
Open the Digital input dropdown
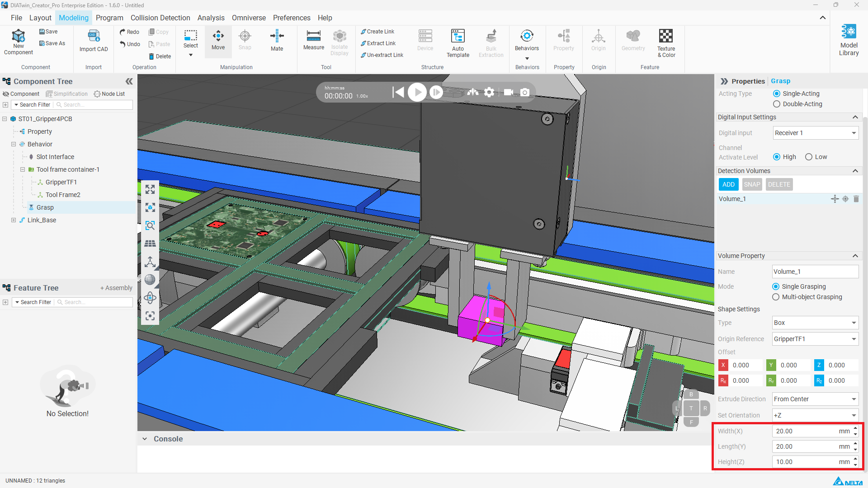coord(816,133)
